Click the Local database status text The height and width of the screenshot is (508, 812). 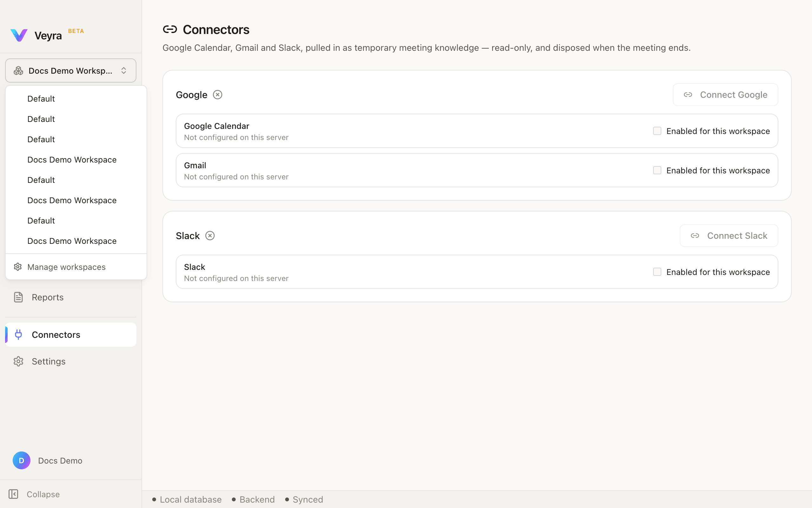191,500
